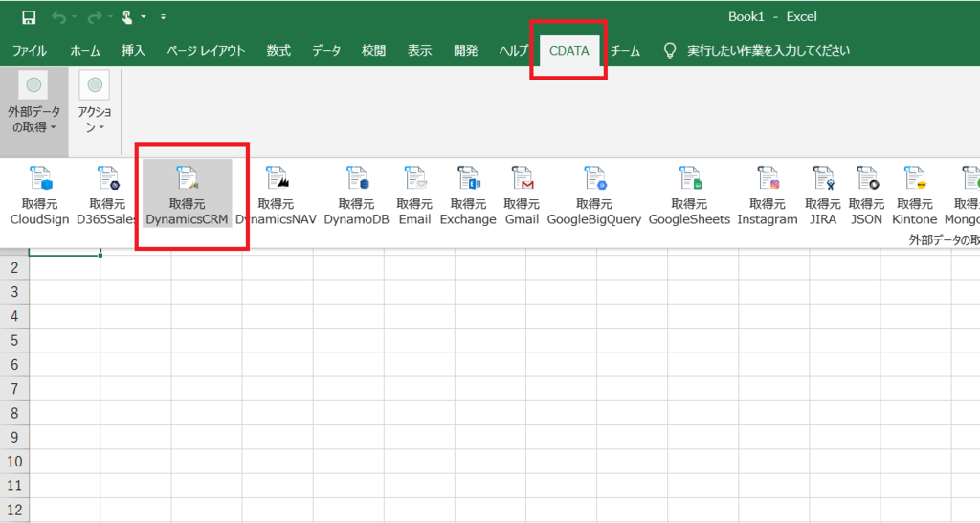Screen dimensions: 980x523
Task: Select row header 11
Action: point(14,486)
